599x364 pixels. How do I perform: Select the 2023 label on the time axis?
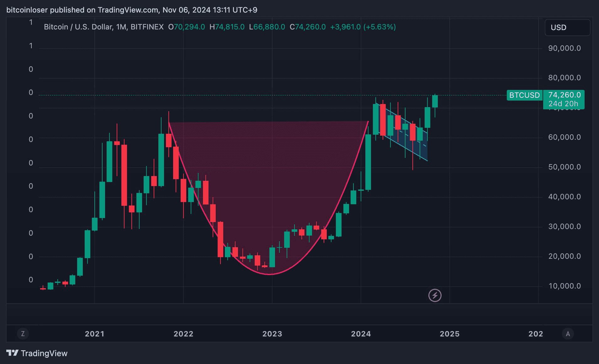[x=272, y=334]
